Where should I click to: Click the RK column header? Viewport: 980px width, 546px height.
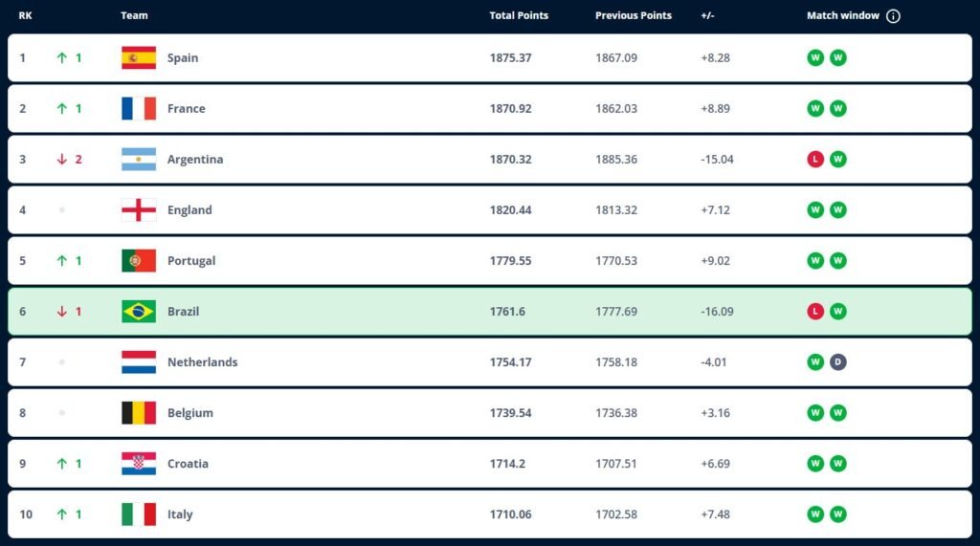(26, 16)
